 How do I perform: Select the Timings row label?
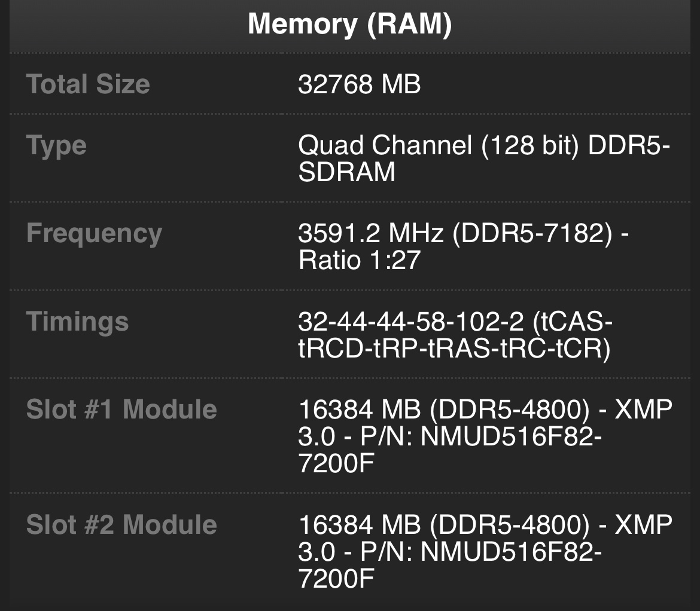pos(77,321)
